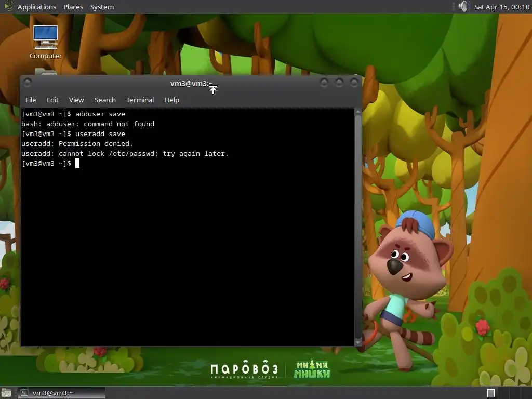Click the 'useradd save' command line
Viewport: 532px width, 399px height.
coord(73,134)
